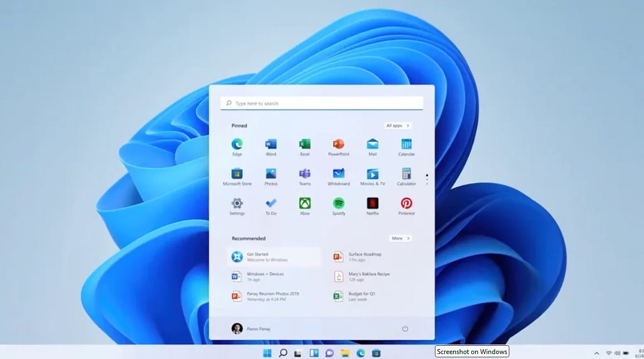This screenshot has width=644, height=359.
Task: Open the Teams pinned app
Action: click(305, 174)
